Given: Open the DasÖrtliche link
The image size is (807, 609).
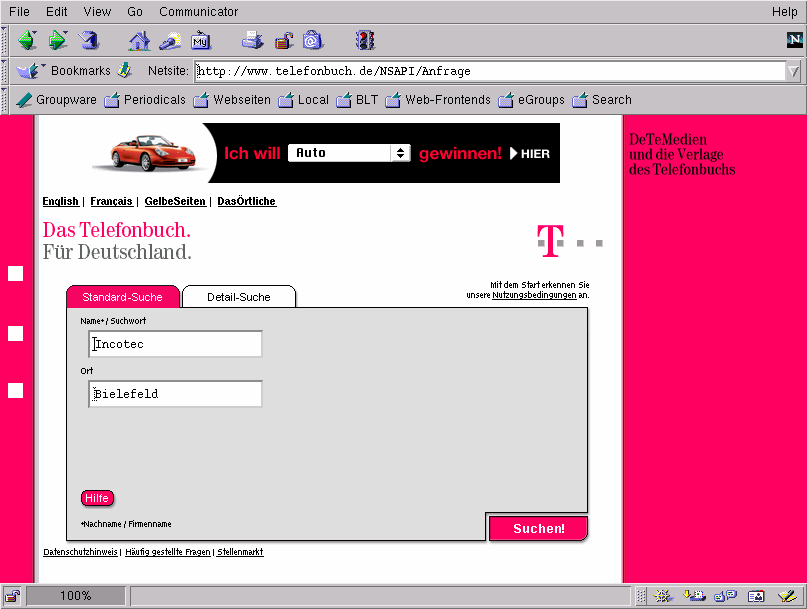Looking at the screenshot, I should tap(247, 201).
